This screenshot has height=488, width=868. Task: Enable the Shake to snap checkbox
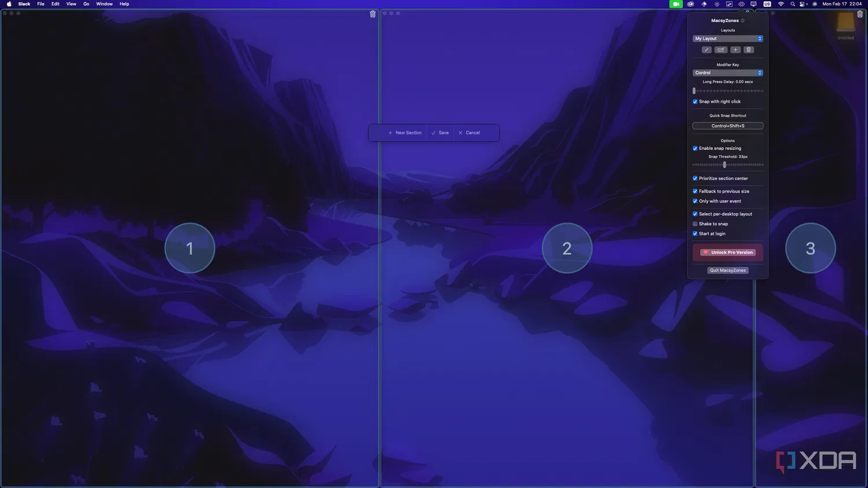pyautogui.click(x=695, y=224)
